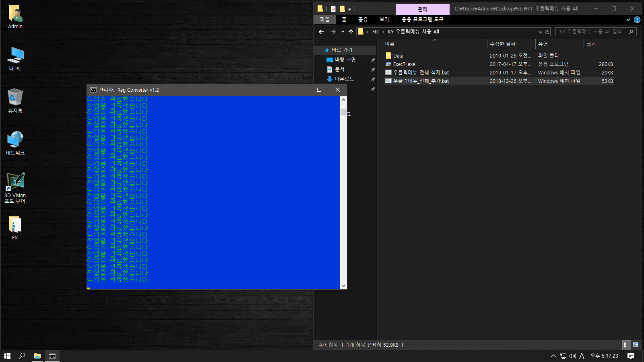Viewport: 644px width, 362px height.
Task: Expand the Explorer ribbon chevron
Action: coord(628,20)
